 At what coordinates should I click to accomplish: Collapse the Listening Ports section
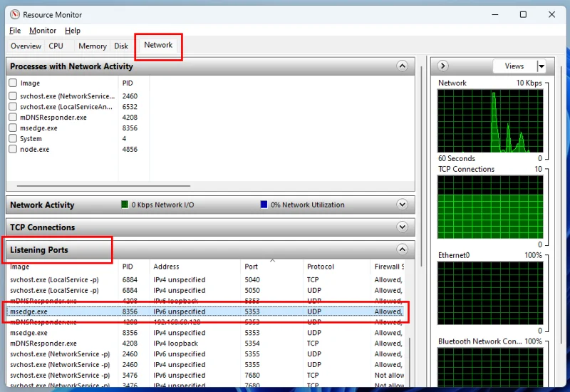pyautogui.click(x=402, y=249)
